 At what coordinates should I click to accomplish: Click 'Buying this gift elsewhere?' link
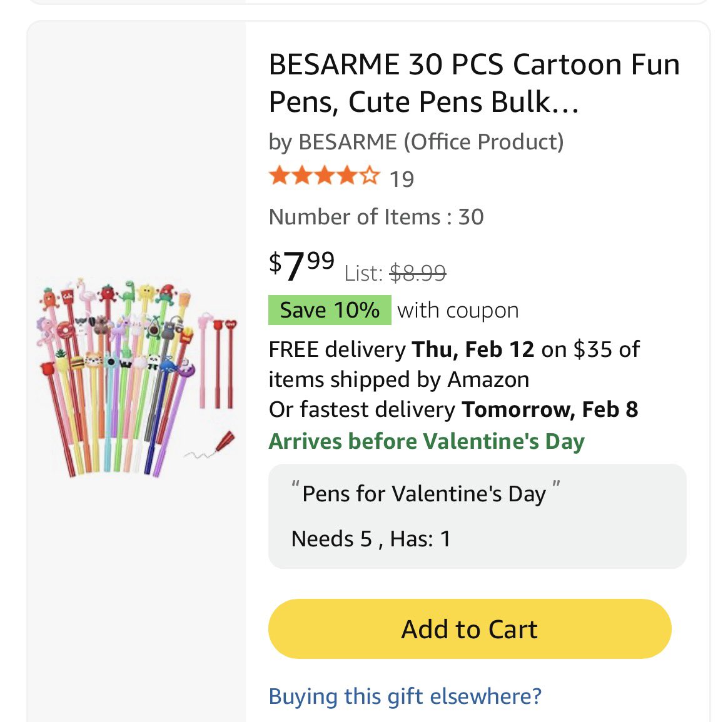pos(405,696)
